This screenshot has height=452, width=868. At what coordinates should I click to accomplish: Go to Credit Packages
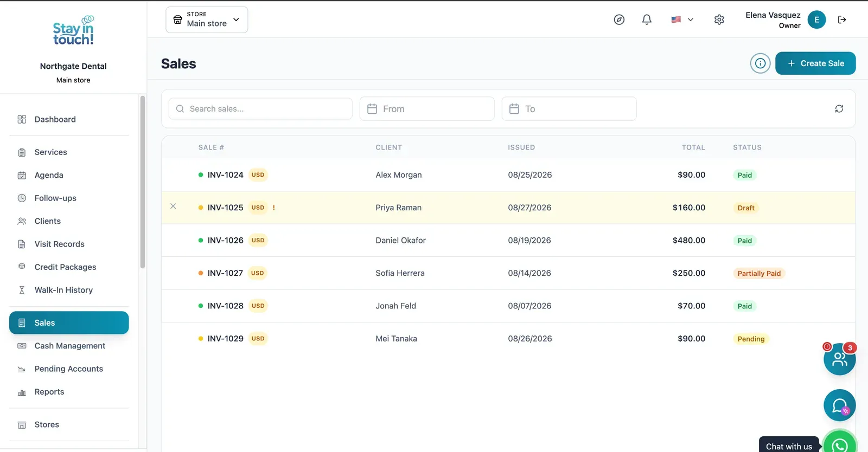tap(69, 267)
